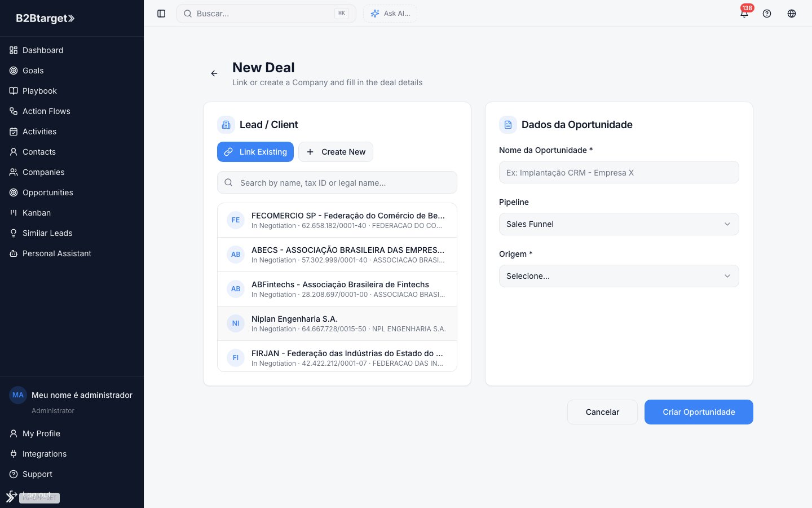Open the language globe icon
Image resolution: width=812 pixels, height=508 pixels.
coord(792,14)
